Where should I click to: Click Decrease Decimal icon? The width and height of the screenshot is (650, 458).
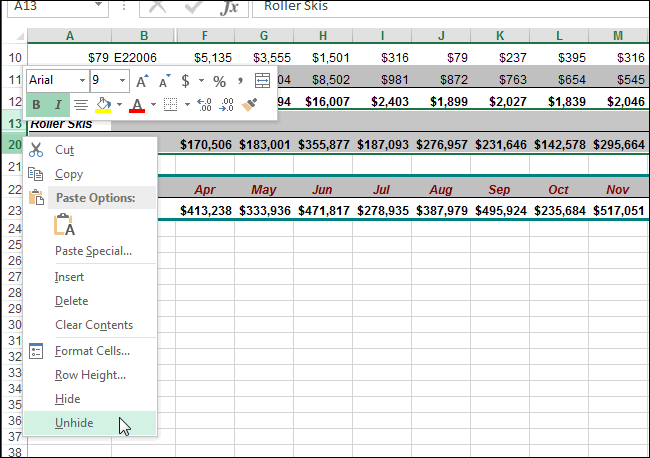[x=226, y=104]
